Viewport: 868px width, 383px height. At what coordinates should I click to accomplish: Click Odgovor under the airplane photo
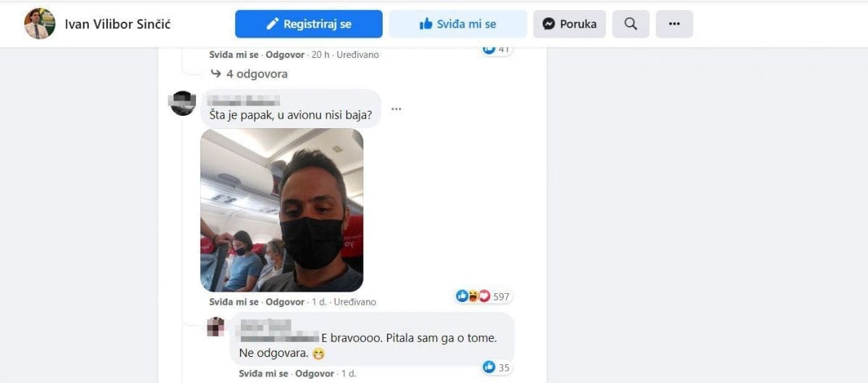[285, 302]
